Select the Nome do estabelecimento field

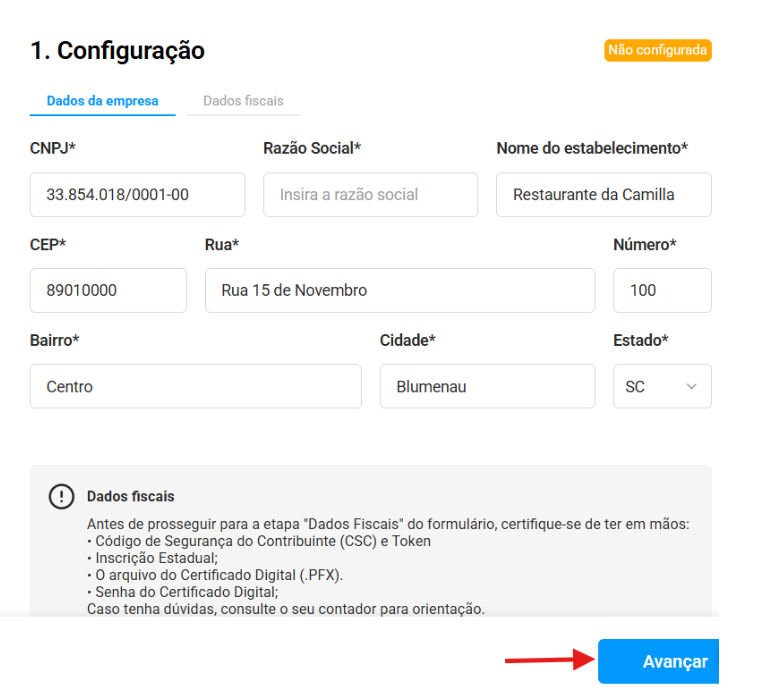click(603, 195)
